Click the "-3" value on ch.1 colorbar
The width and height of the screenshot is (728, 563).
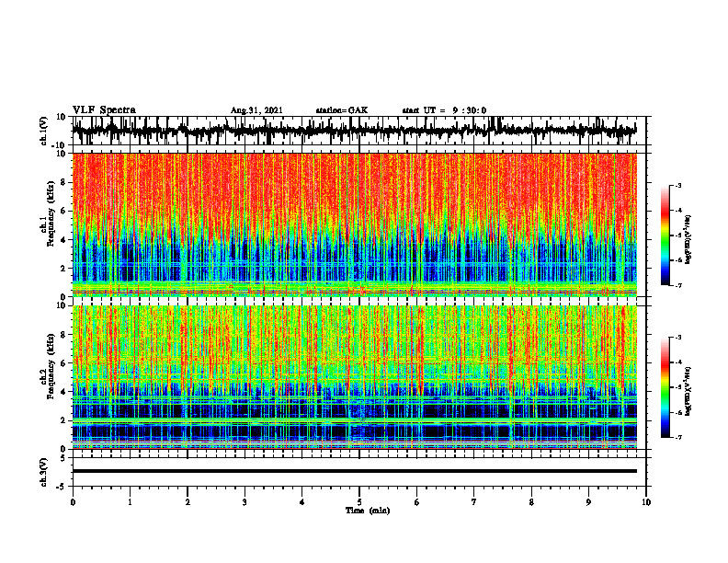(x=677, y=185)
